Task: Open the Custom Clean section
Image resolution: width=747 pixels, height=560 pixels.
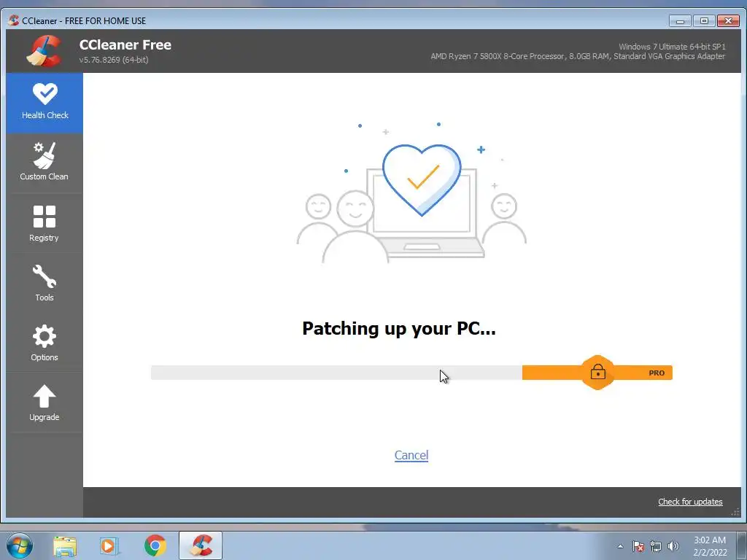Action: tap(44, 163)
